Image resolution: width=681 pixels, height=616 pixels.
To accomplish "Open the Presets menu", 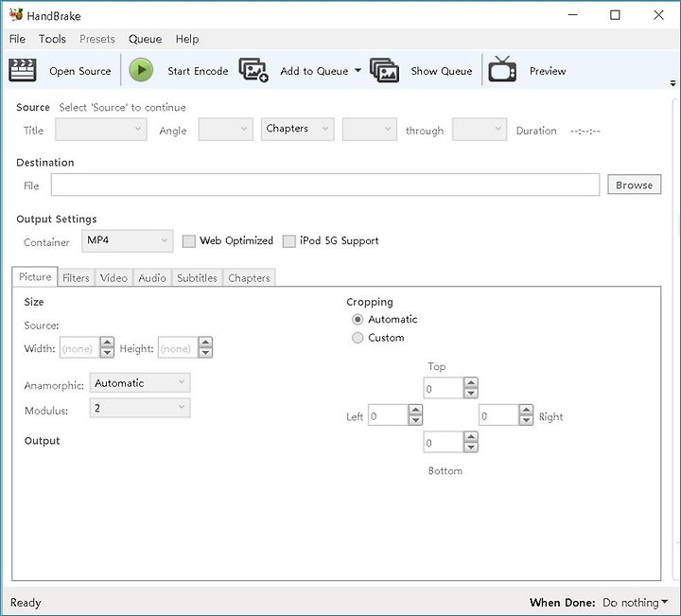I will (97, 39).
